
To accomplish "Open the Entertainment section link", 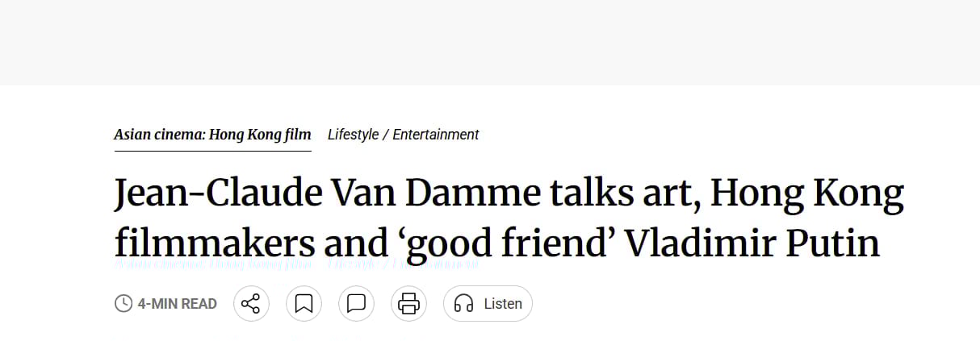I will point(436,135).
